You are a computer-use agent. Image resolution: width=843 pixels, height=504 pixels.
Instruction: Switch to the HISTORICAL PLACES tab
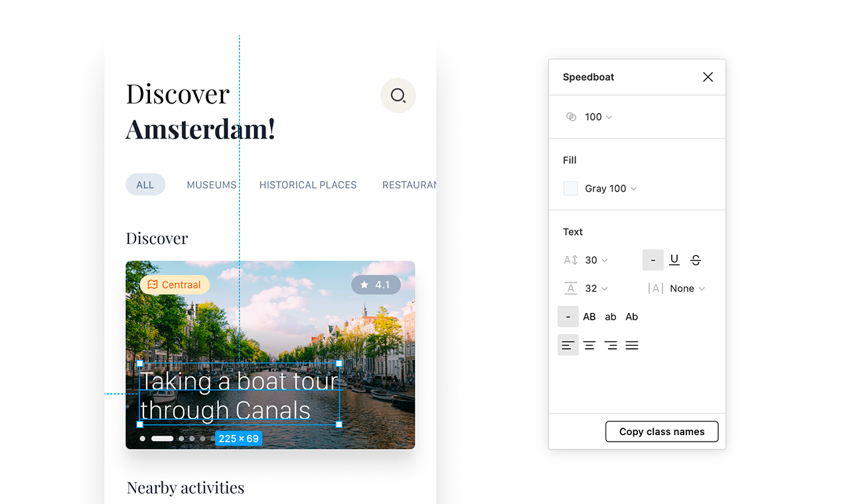(x=307, y=184)
